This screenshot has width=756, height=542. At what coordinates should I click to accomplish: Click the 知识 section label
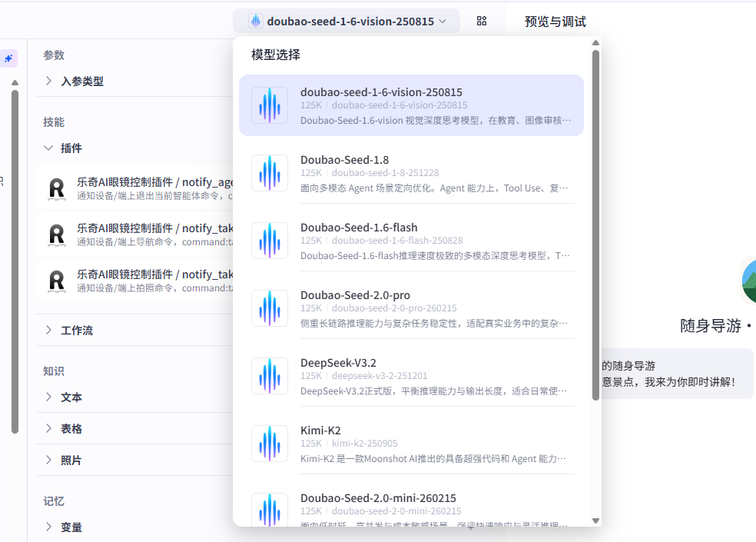(54, 371)
